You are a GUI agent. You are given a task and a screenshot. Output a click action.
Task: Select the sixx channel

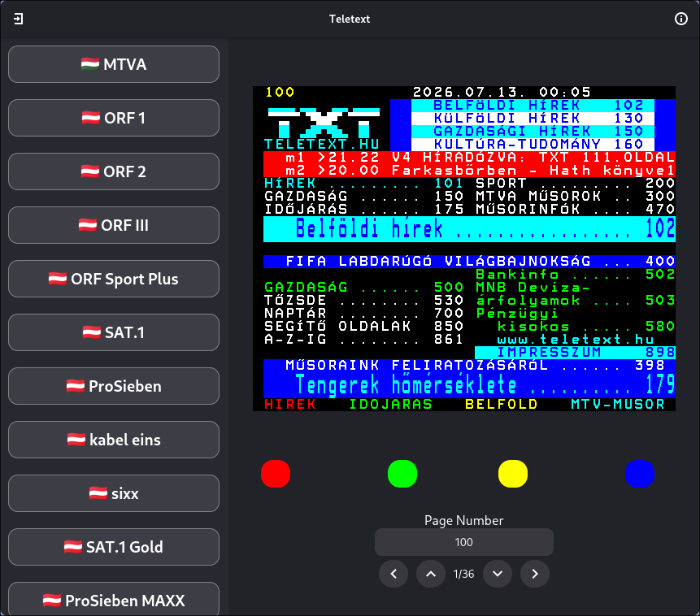click(114, 493)
